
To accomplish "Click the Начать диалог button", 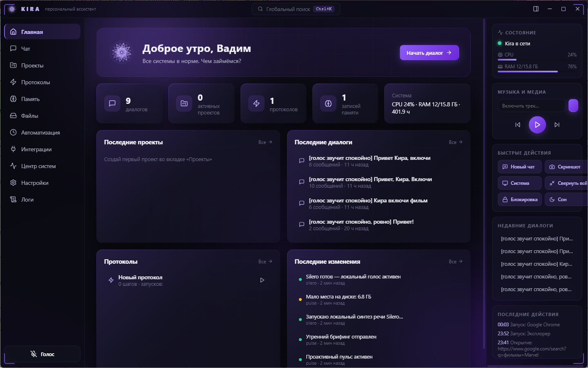I will [x=429, y=53].
